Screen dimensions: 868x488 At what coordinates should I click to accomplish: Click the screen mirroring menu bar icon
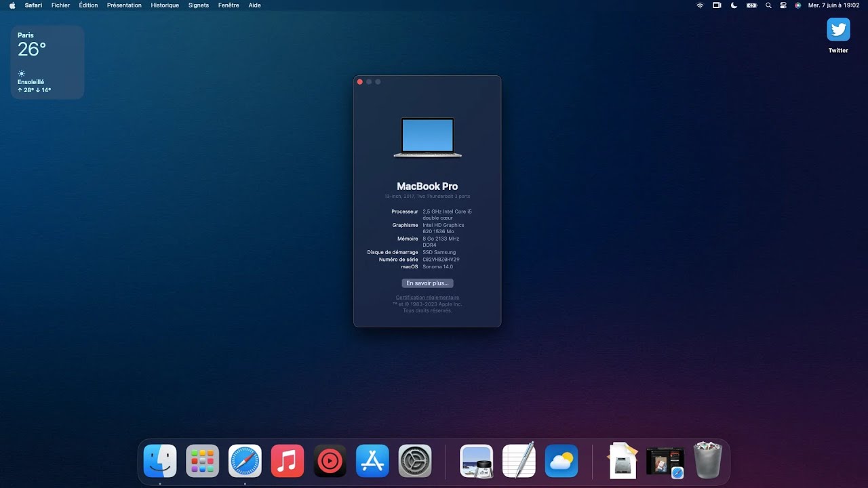coord(717,5)
